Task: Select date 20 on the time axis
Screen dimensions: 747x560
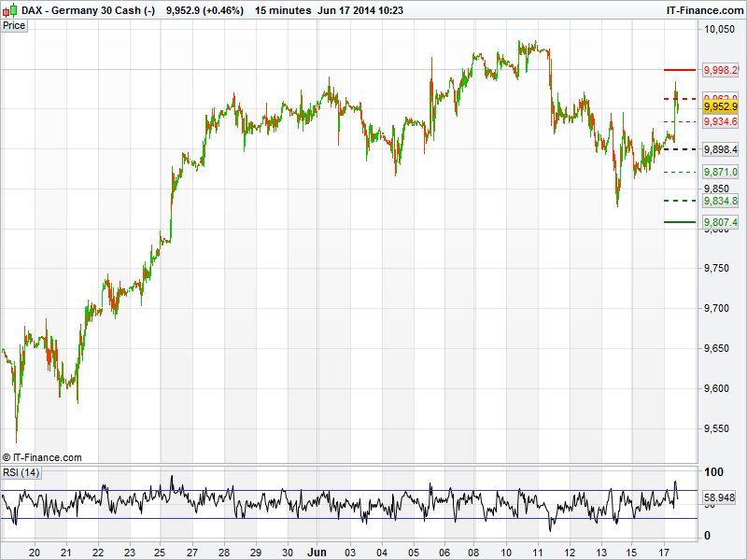Action: (x=35, y=551)
